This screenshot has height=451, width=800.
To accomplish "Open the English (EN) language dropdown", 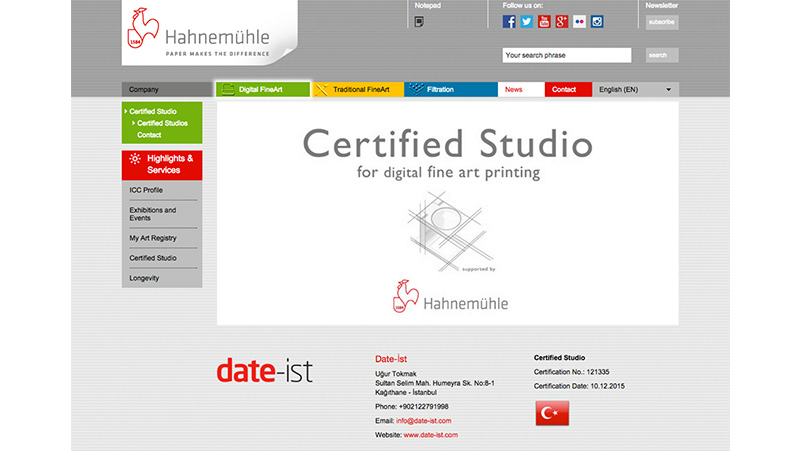I will (635, 89).
